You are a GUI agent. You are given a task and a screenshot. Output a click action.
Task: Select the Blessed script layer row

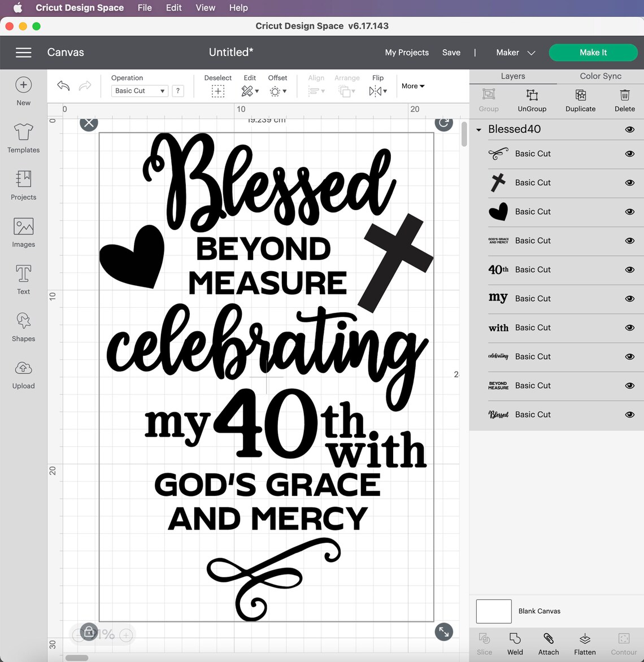556,415
